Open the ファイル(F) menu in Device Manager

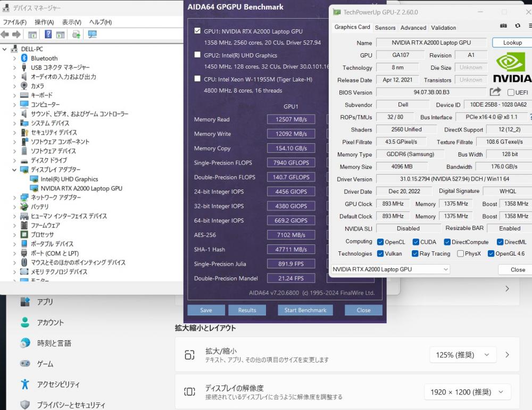pyautogui.click(x=14, y=22)
